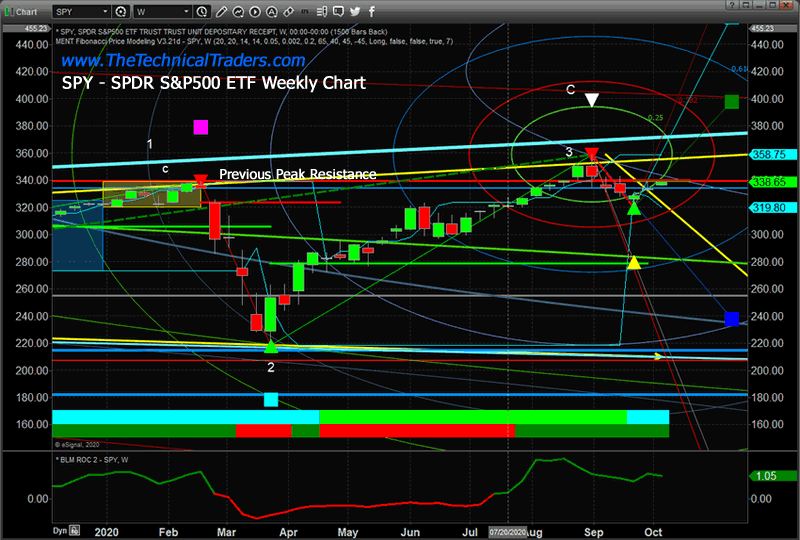Viewport: 800px width, 540px height.
Task: Click the comment speech bubble icon
Action: pyautogui.click(x=338, y=11)
